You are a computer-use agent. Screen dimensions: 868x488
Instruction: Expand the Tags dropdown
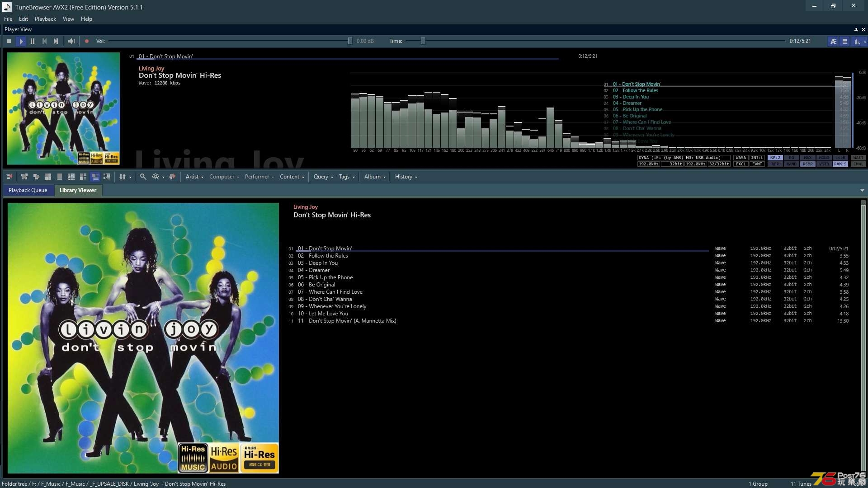[347, 177]
